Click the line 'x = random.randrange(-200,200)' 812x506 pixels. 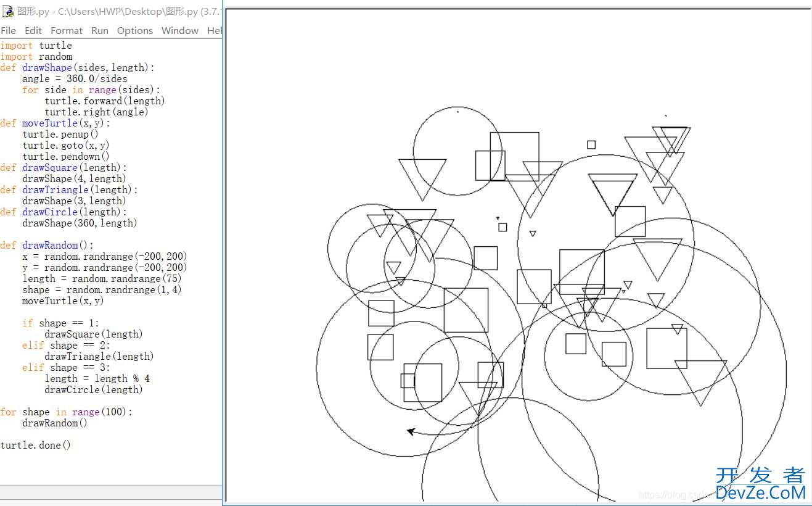point(104,257)
